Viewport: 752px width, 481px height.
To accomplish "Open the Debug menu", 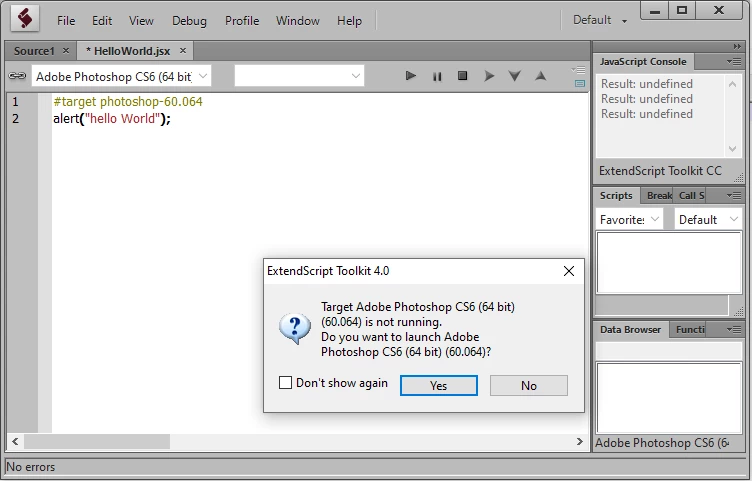I will point(189,21).
